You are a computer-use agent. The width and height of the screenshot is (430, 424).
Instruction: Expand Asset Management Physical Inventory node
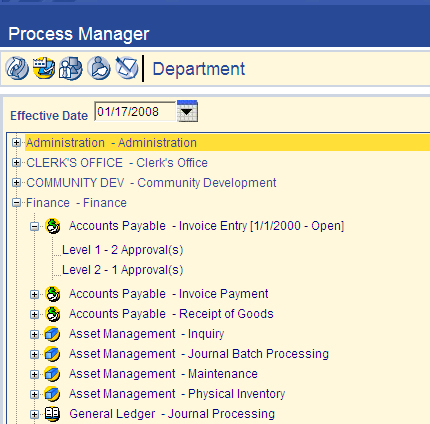pos(34,394)
